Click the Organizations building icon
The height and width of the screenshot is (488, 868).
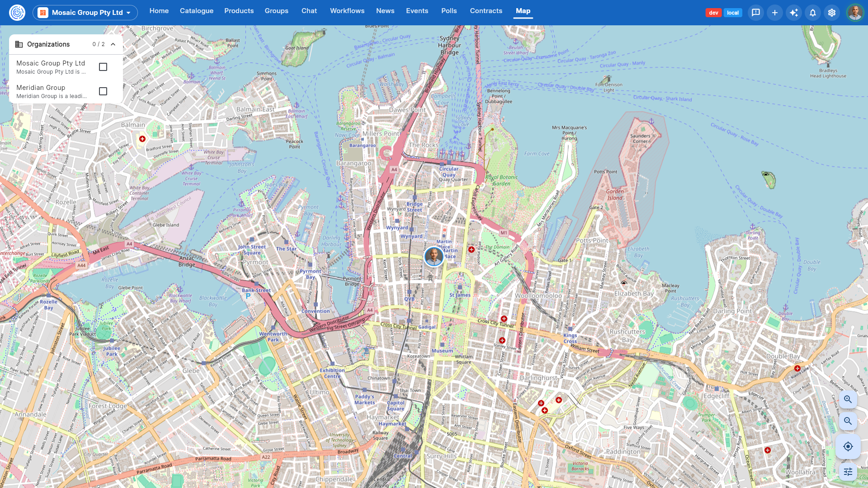(x=19, y=44)
